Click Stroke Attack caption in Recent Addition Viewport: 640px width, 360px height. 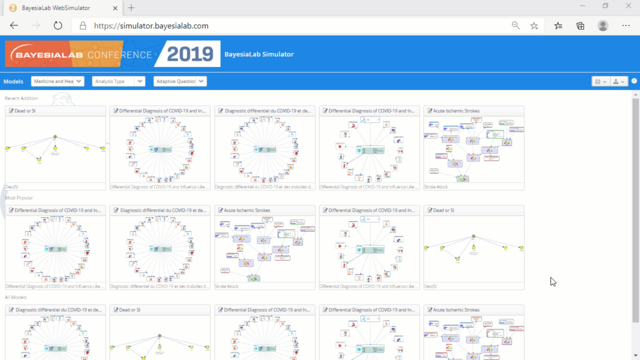point(436,187)
